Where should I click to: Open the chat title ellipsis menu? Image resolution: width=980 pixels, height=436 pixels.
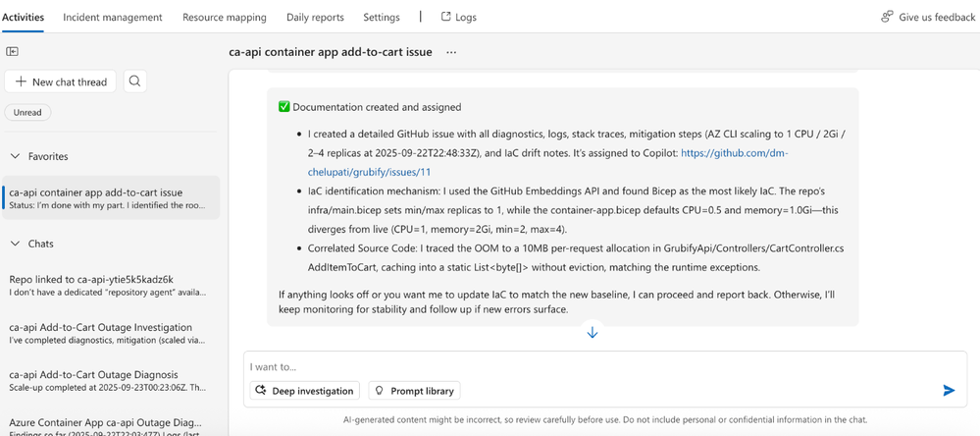click(x=451, y=52)
